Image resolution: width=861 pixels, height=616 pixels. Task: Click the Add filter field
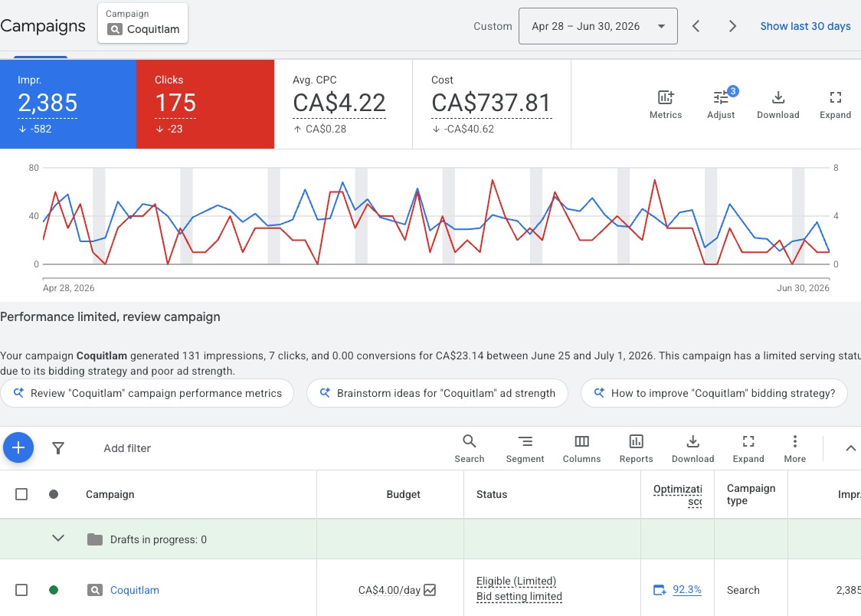pyautogui.click(x=127, y=448)
